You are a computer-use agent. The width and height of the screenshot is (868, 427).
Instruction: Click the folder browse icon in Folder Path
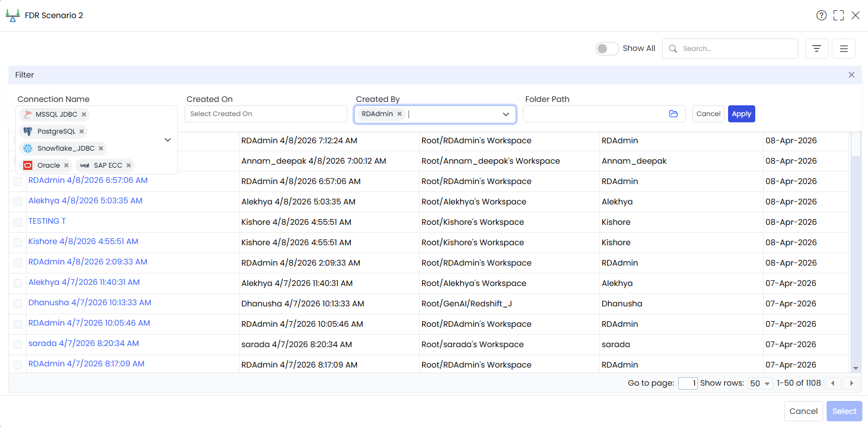(x=673, y=114)
